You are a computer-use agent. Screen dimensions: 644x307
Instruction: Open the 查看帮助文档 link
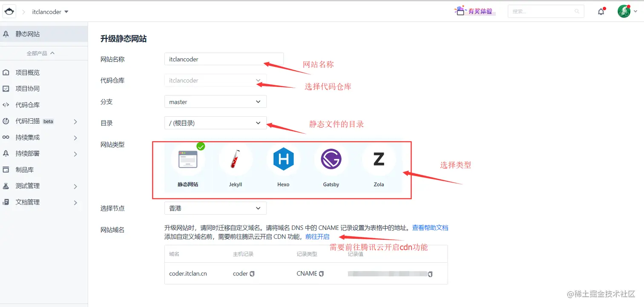(x=430, y=227)
